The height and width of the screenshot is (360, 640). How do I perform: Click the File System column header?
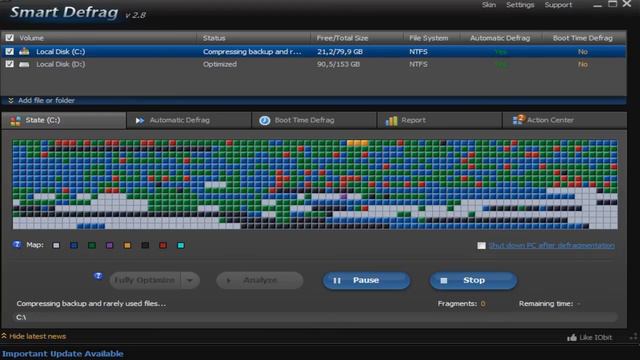pos(429,38)
